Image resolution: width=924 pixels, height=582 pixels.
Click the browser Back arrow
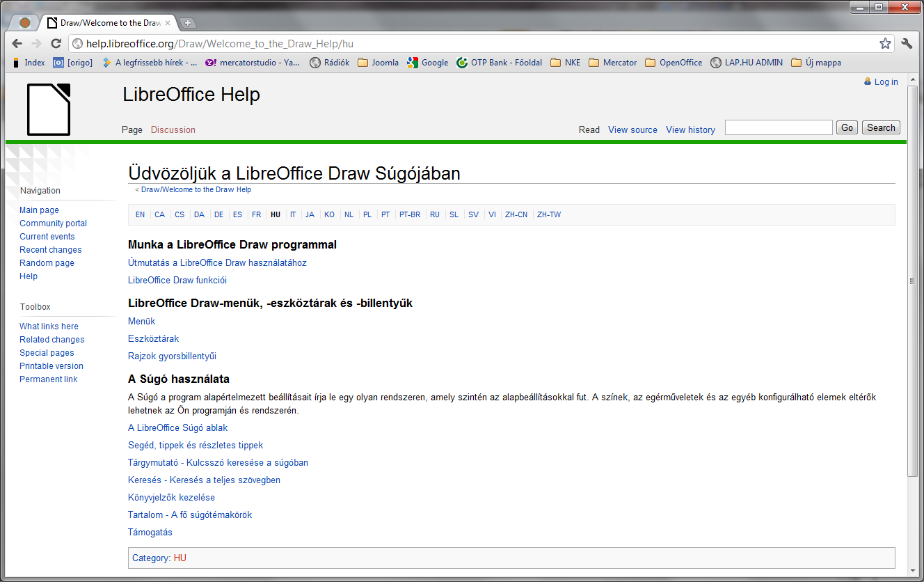pos(17,43)
